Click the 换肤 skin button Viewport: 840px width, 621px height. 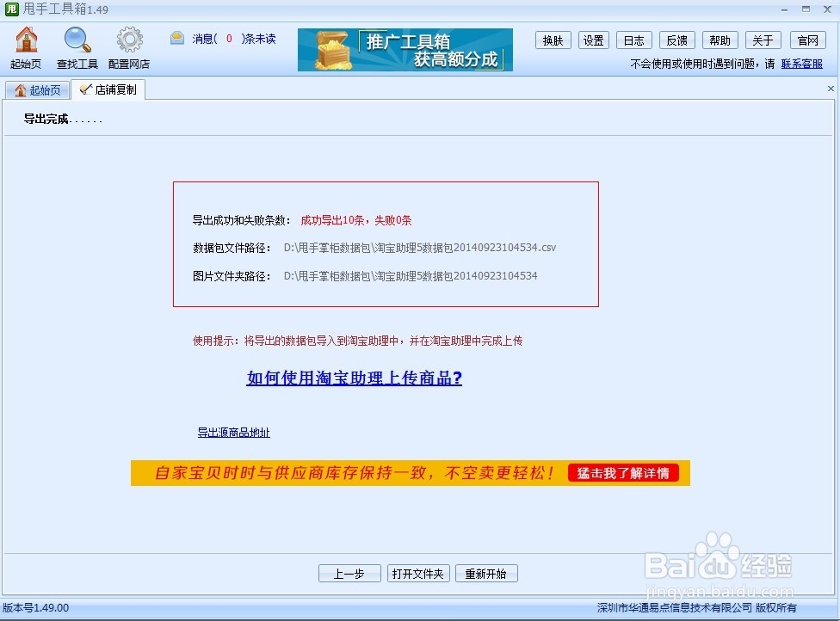(x=553, y=40)
